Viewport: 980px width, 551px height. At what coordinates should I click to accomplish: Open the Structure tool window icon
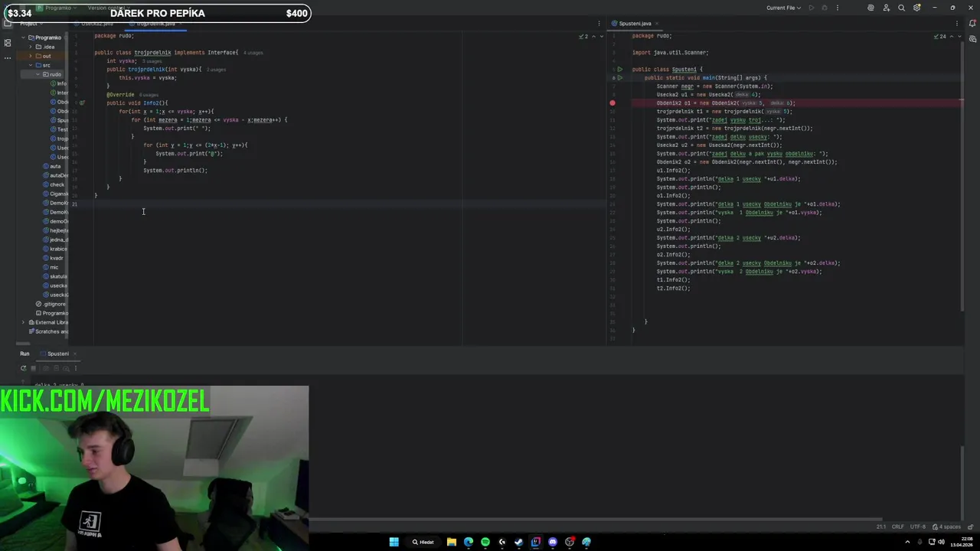(8, 43)
